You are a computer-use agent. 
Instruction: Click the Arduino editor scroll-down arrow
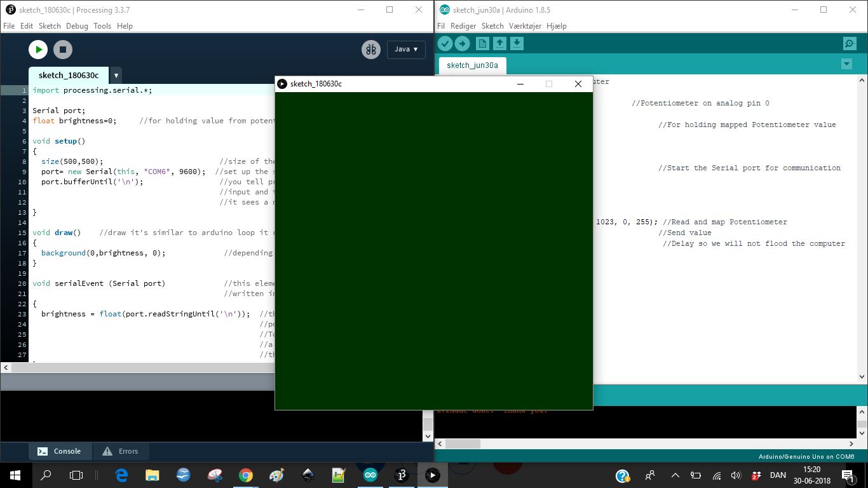click(x=862, y=377)
